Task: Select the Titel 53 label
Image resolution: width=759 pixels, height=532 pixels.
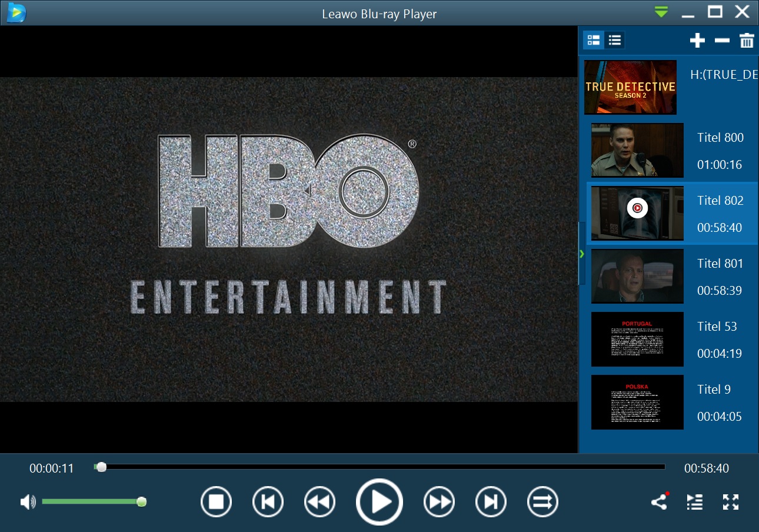Action: click(x=717, y=327)
